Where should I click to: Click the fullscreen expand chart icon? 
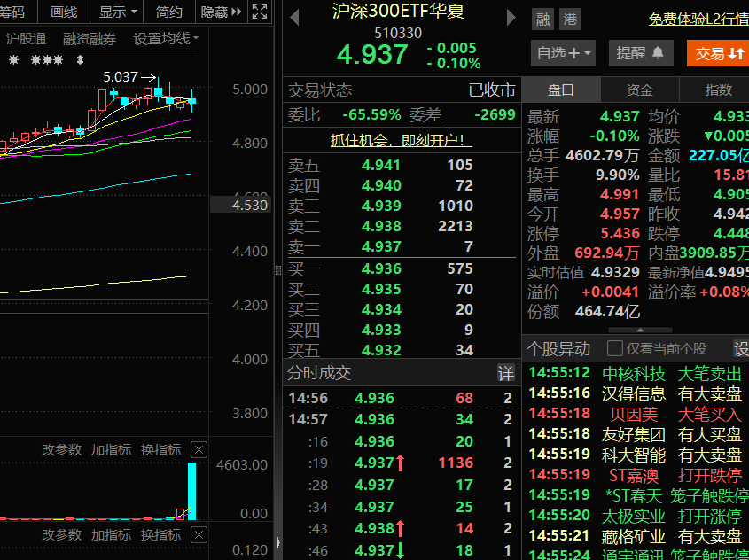260,12
